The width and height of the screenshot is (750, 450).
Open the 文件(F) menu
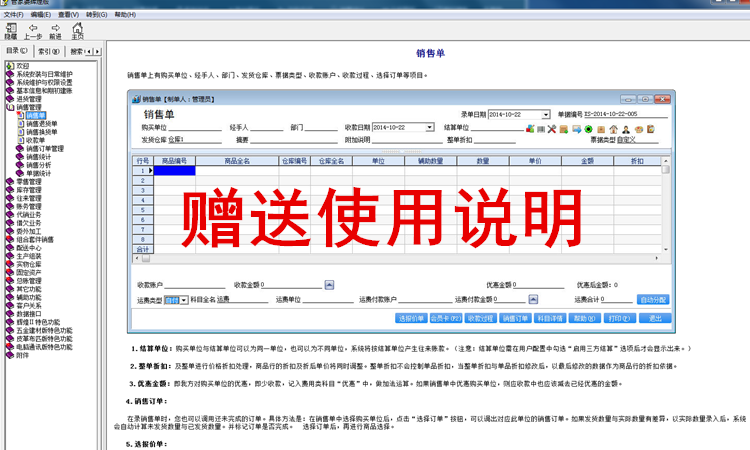coord(15,16)
